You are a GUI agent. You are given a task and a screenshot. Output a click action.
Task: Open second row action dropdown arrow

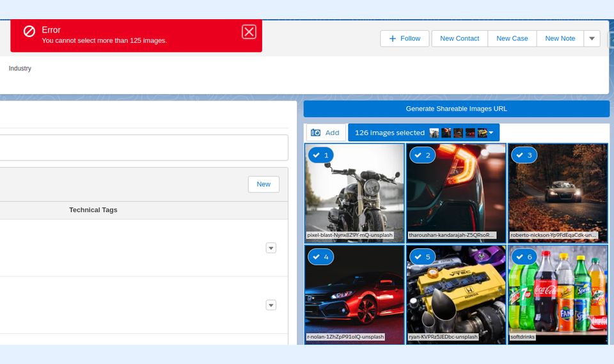[x=271, y=305]
